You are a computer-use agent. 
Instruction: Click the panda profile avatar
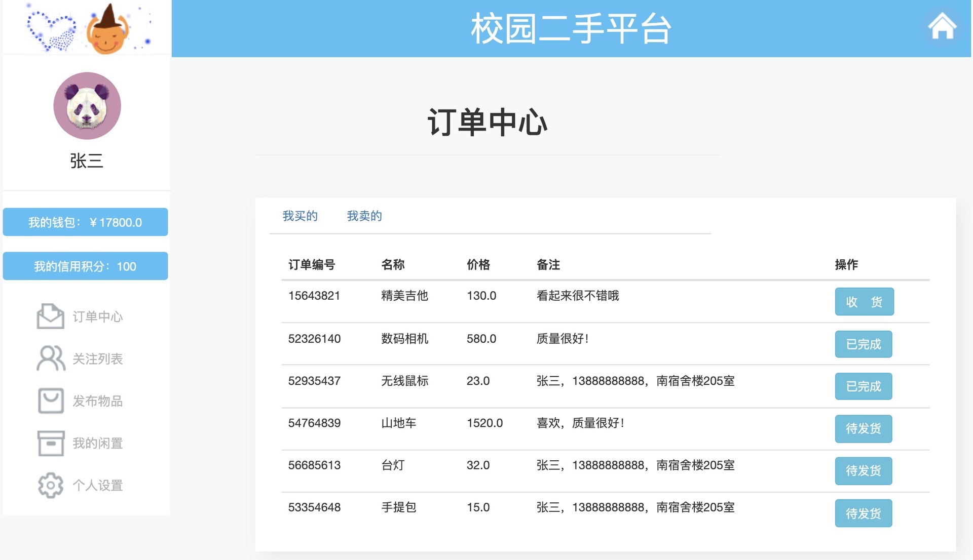tap(87, 105)
